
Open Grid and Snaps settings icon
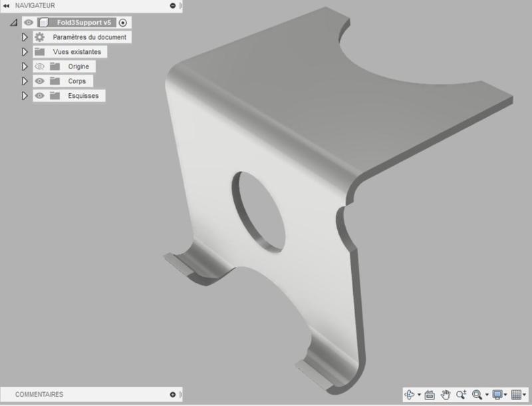[516, 395]
